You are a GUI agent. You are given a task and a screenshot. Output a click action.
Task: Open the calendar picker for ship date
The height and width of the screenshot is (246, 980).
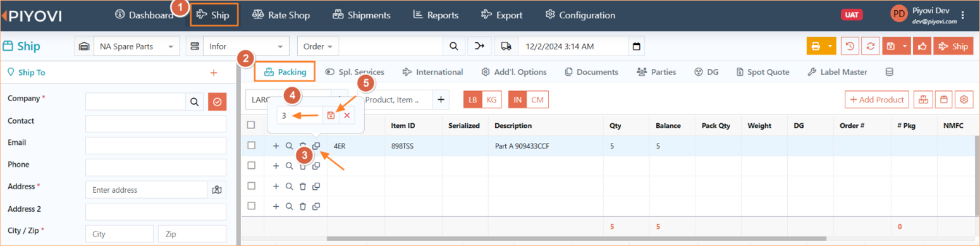(x=637, y=46)
